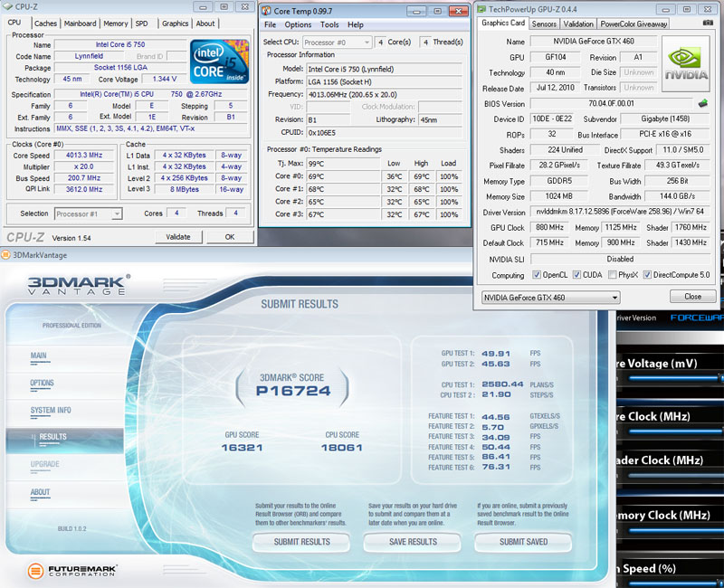Open the Options menu in Core Temp
The height and width of the screenshot is (588, 724).
tap(298, 25)
